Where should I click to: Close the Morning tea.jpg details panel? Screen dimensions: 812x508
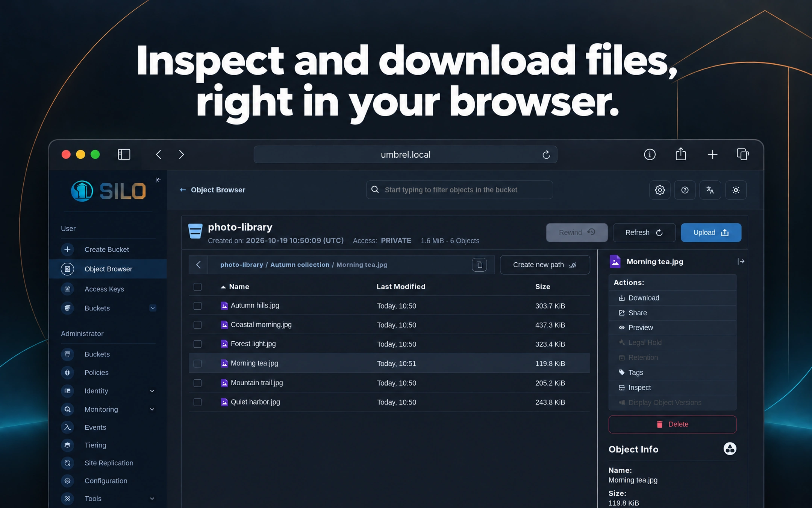click(741, 262)
